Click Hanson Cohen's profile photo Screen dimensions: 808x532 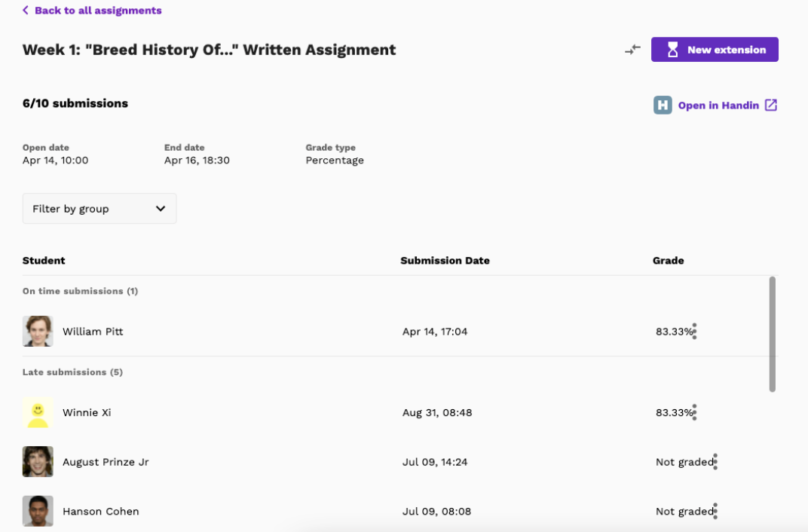[38, 511]
